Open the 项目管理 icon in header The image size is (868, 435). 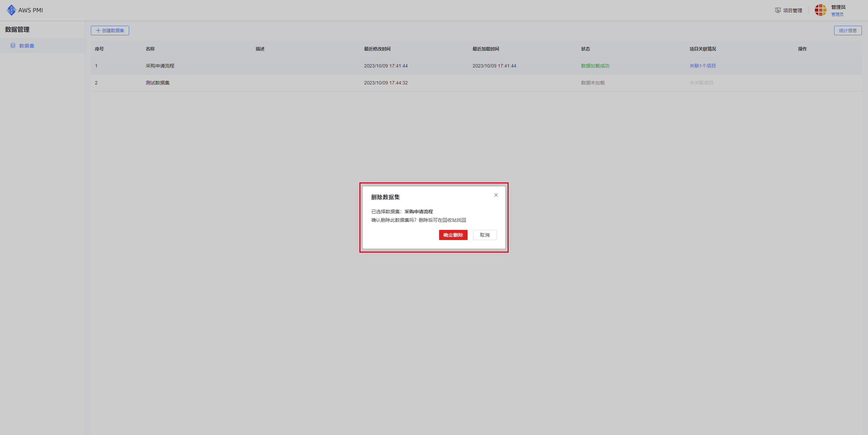pyautogui.click(x=778, y=10)
